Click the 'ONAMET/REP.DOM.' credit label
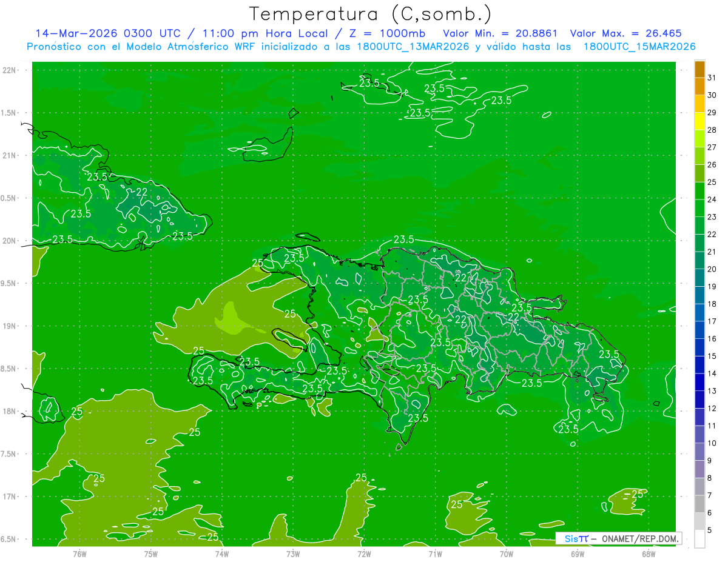This screenshot has width=728, height=562. [639, 538]
